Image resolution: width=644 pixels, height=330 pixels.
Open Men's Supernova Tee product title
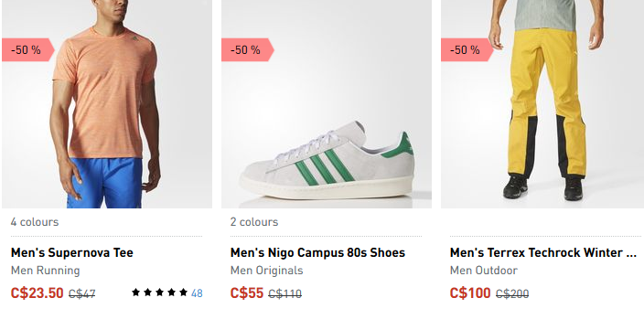click(x=72, y=252)
